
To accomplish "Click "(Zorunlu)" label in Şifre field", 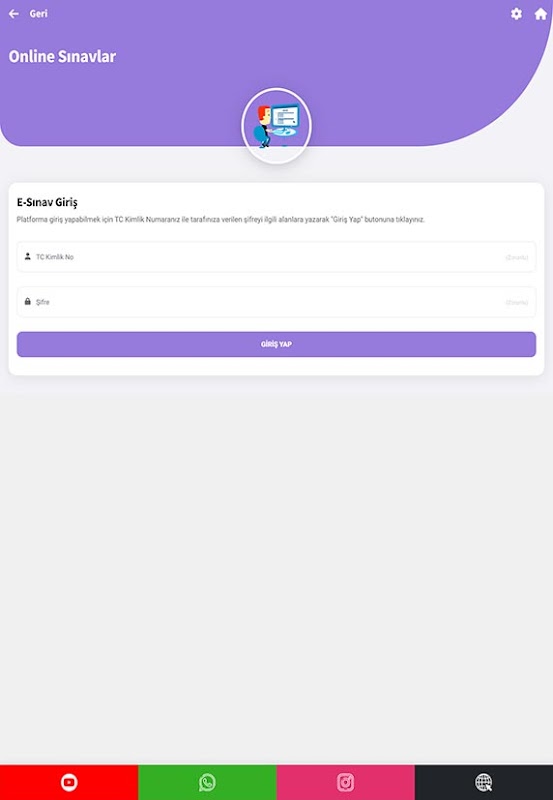I will click(x=517, y=303).
